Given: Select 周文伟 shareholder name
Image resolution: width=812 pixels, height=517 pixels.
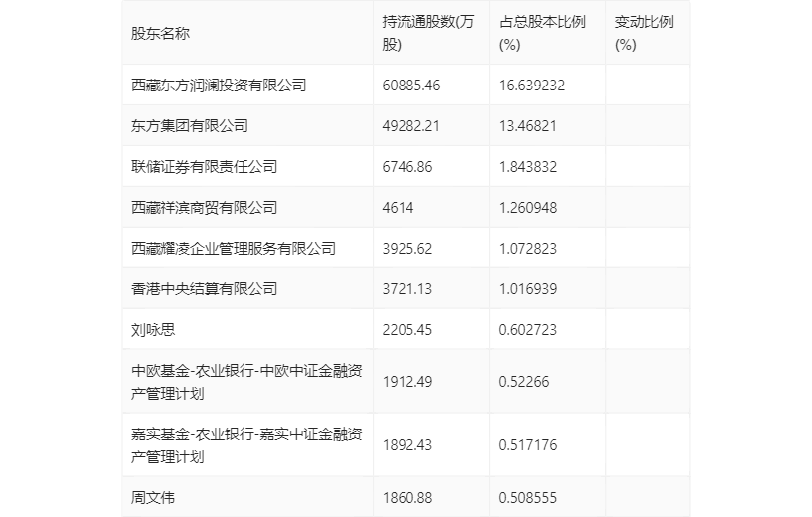Looking at the screenshot, I should (x=153, y=498).
